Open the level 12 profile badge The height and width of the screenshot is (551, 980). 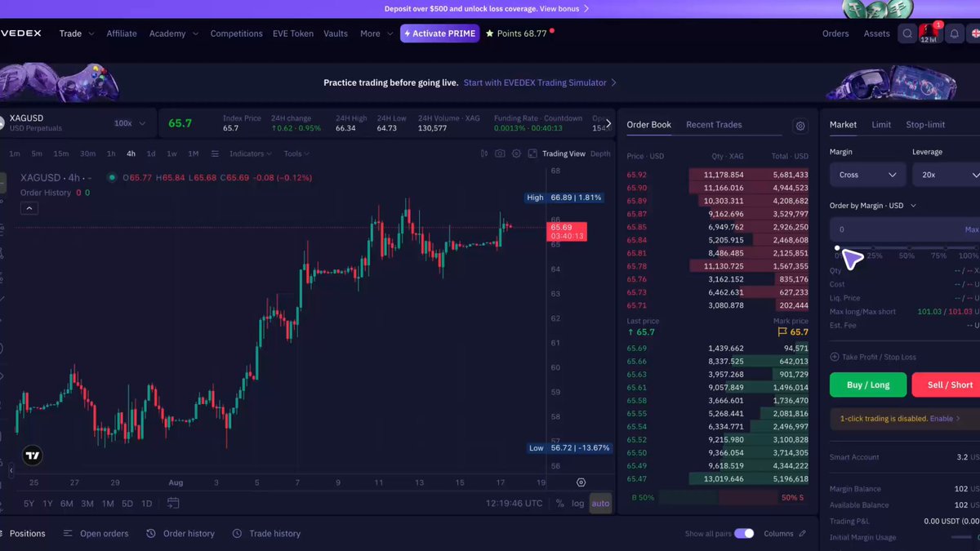(x=929, y=33)
